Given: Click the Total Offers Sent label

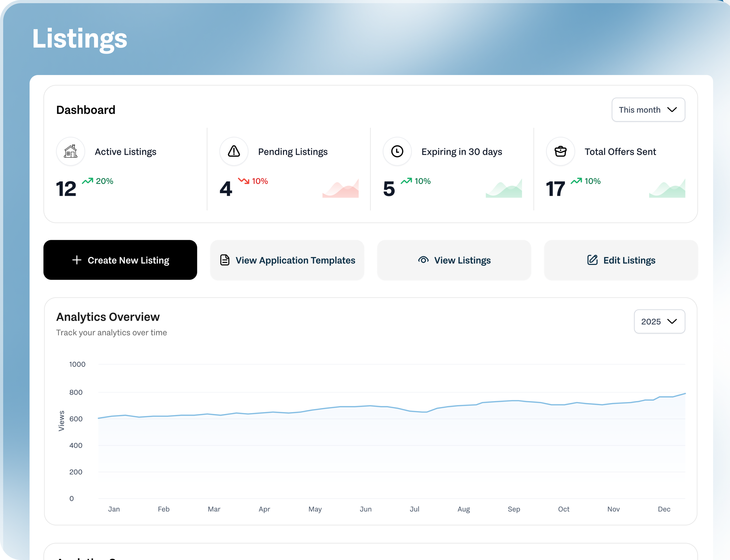Looking at the screenshot, I should coord(620,152).
